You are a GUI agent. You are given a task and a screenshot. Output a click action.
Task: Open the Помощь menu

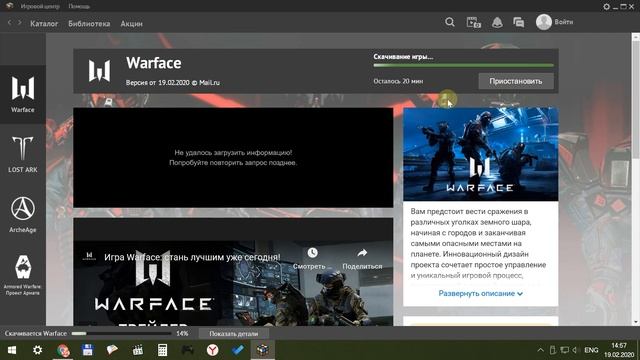coord(79,6)
